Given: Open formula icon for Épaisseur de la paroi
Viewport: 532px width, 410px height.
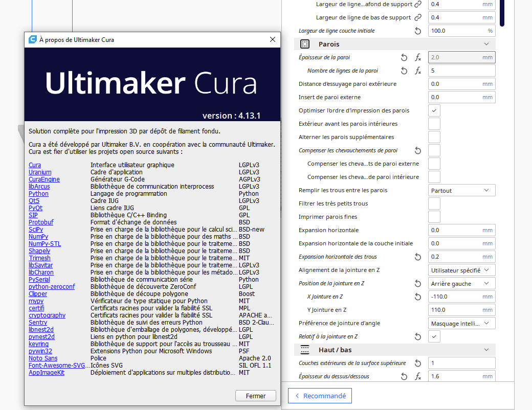Looking at the screenshot, I should click(x=418, y=57).
